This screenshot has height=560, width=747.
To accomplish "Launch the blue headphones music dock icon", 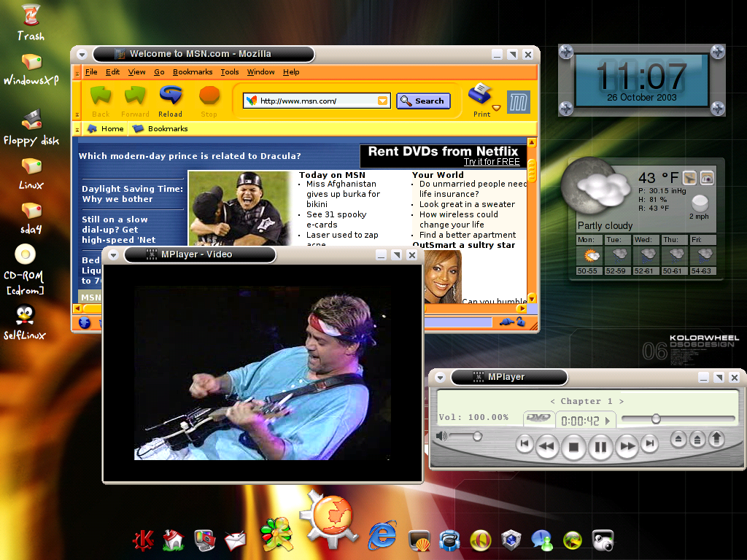I will pyautogui.click(x=449, y=540).
